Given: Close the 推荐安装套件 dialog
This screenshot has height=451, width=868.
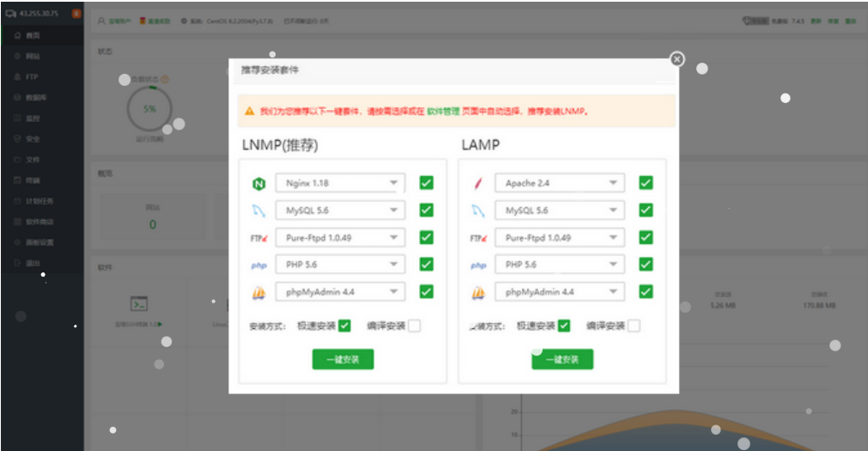Looking at the screenshot, I should point(677,59).
